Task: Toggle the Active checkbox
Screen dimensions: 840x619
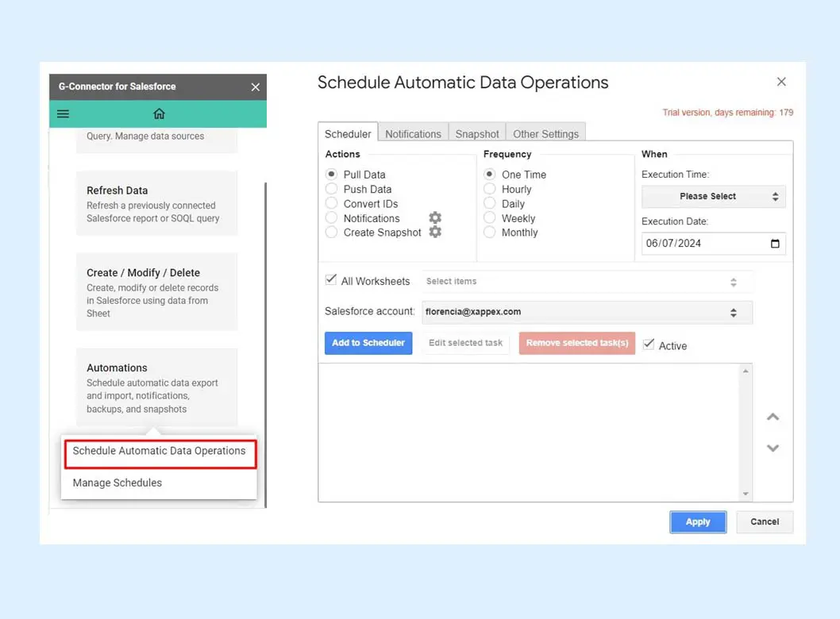Action: 649,344
